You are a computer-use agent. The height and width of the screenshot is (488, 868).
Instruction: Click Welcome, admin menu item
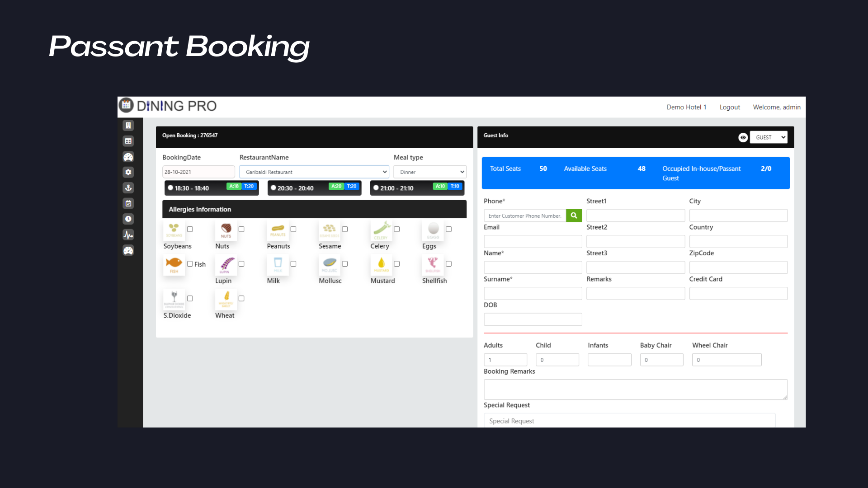coord(776,107)
